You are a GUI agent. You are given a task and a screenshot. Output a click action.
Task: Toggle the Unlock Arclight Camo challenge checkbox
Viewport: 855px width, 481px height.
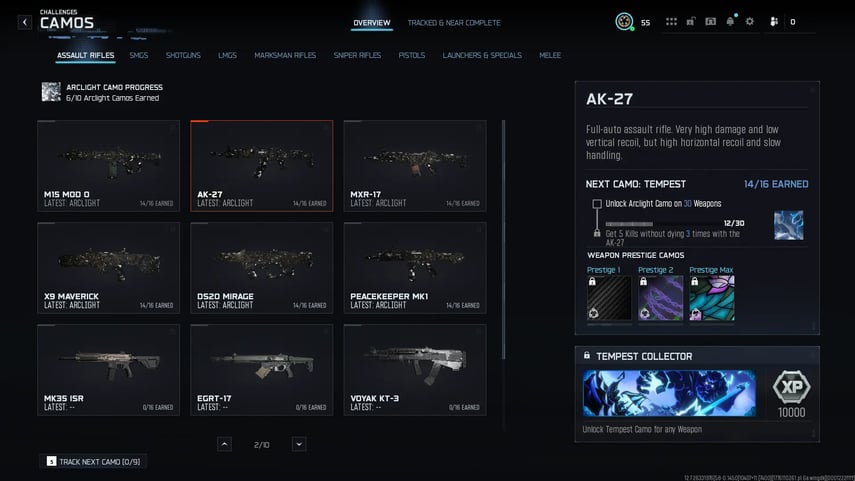(x=597, y=203)
